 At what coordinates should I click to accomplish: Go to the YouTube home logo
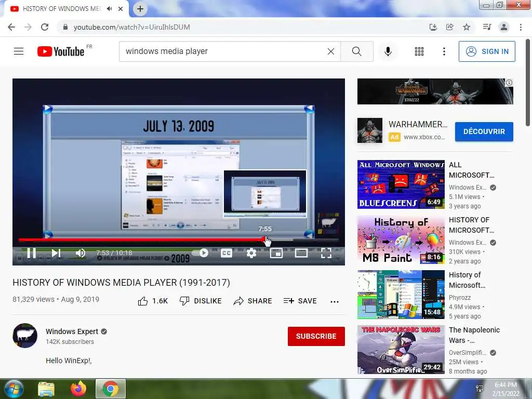(x=61, y=51)
